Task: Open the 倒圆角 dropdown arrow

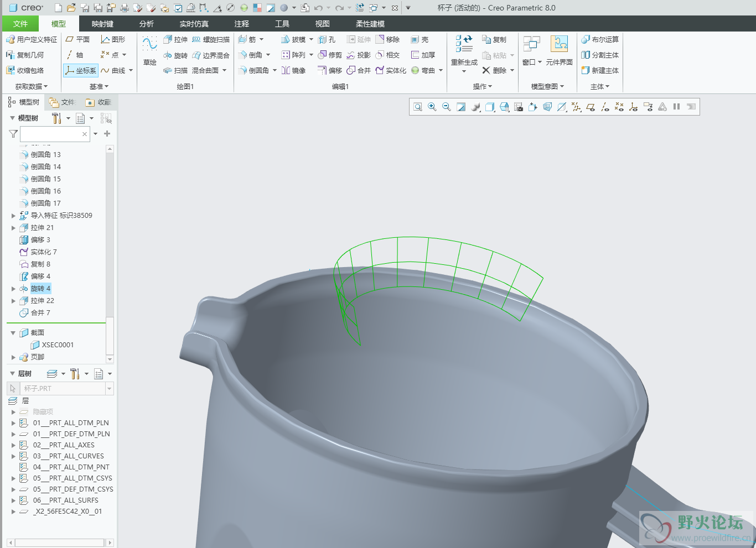Action: [x=275, y=71]
